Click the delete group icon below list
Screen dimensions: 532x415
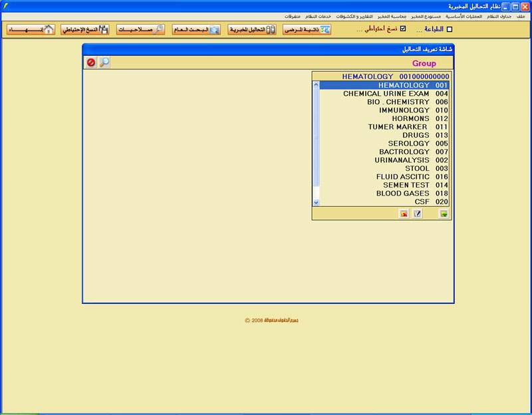[x=403, y=213]
